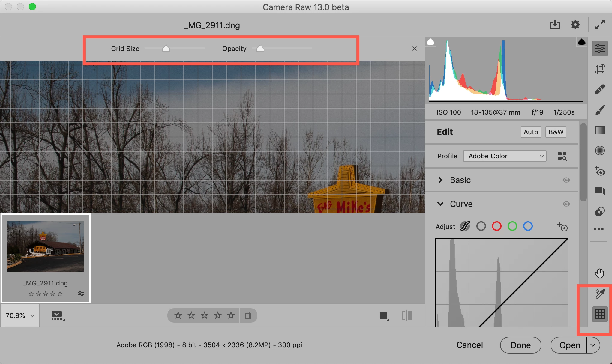
Task: Select the Red Eye removal tool
Action: [x=600, y=171]
